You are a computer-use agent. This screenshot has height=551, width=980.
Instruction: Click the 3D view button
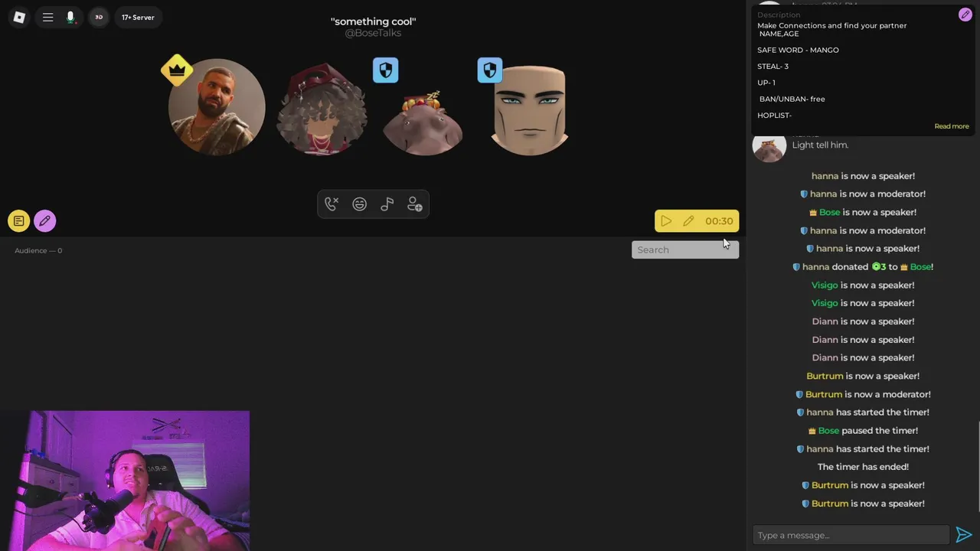click(x=99, y=17)
